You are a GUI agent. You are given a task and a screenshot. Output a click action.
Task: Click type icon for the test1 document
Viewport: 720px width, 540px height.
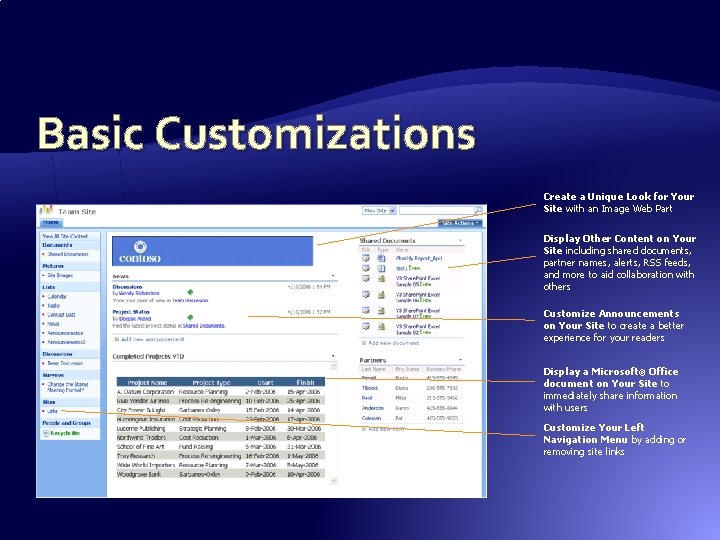[x=381, y=268]
